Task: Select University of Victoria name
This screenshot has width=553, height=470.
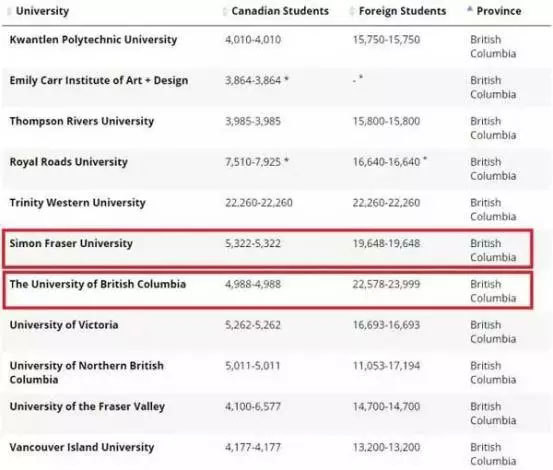Action: (64, 325)
